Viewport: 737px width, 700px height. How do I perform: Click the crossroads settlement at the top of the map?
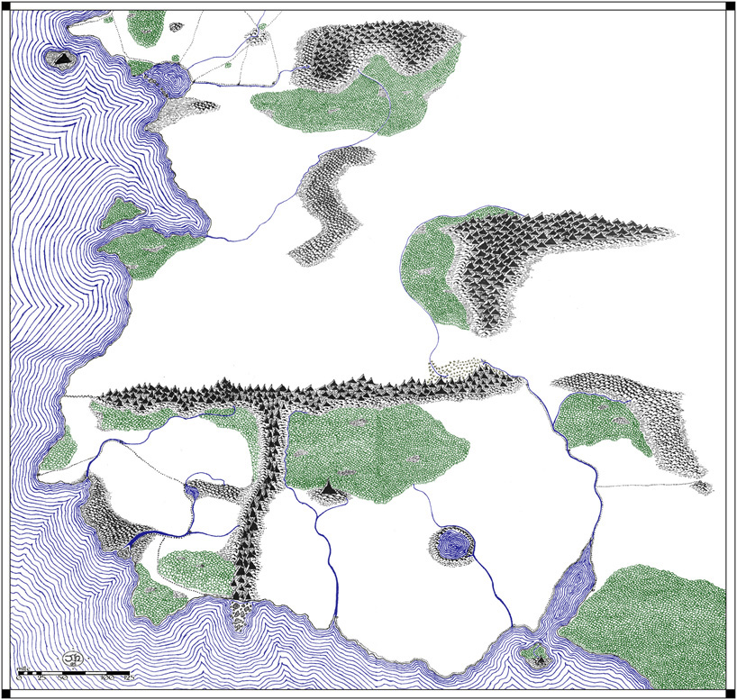point(253,35)
